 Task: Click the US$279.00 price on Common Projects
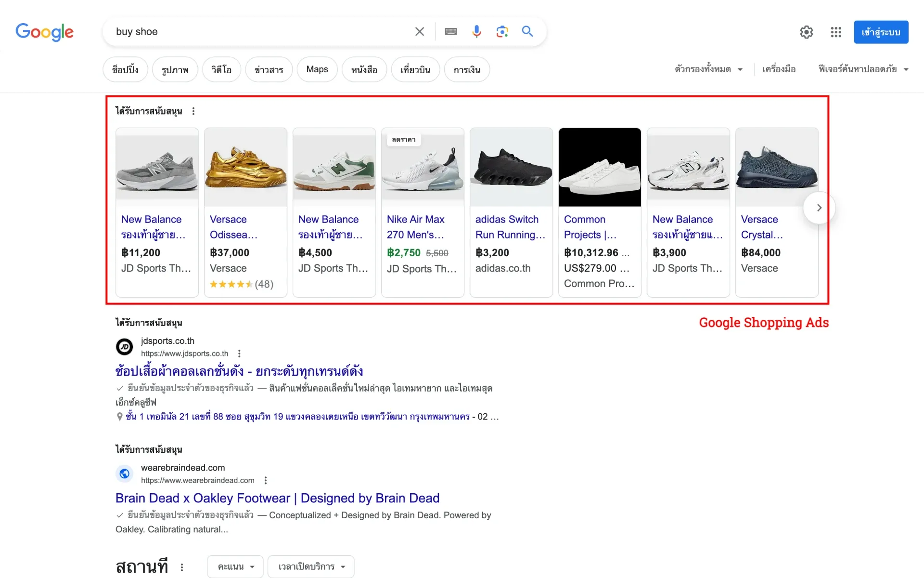click(590, 268)
